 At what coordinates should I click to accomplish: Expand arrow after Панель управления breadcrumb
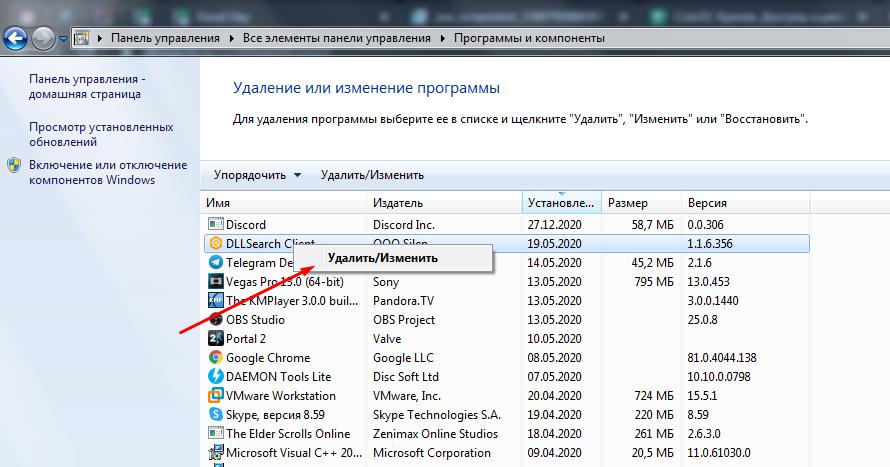click(232, 39)
